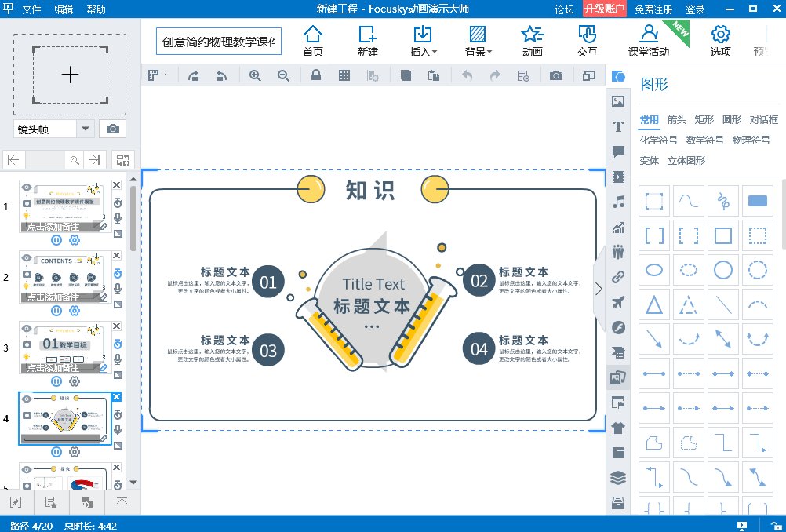Screen dimensions: 786x532
Task: Open the 文件 menu
Action: coord(31,9)
